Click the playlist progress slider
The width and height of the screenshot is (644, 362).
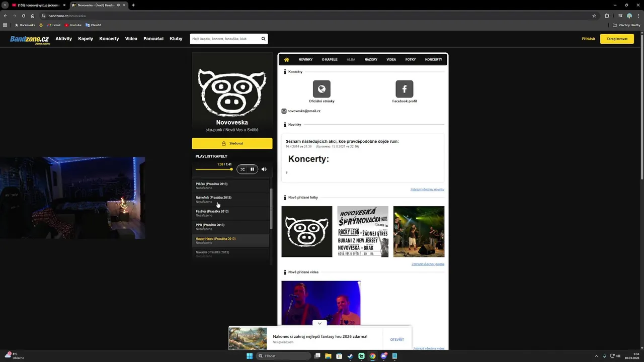click(214, 169)
